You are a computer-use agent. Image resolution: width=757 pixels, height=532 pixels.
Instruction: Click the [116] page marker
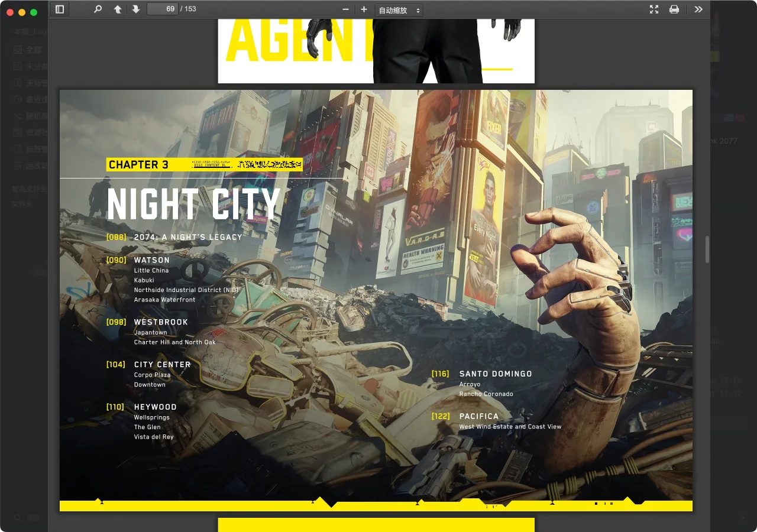point(441,374)
